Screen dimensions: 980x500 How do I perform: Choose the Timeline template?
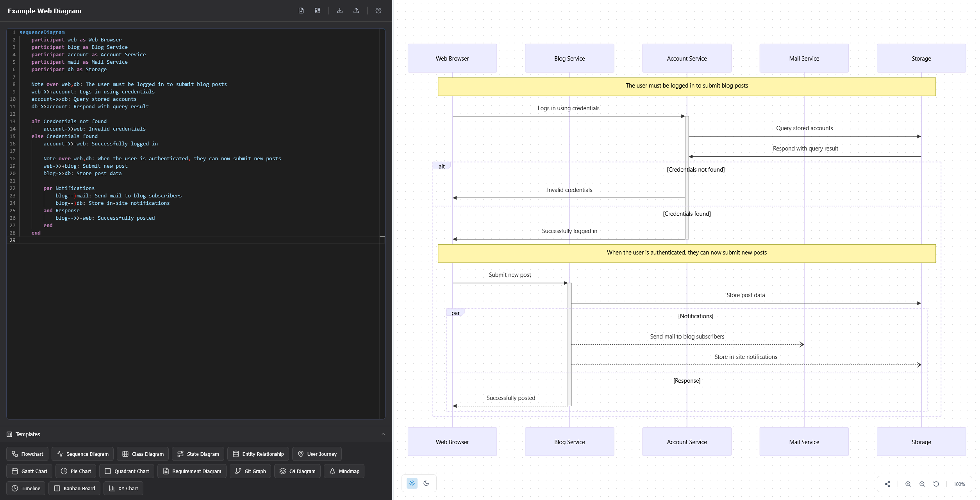click(26, 488)
